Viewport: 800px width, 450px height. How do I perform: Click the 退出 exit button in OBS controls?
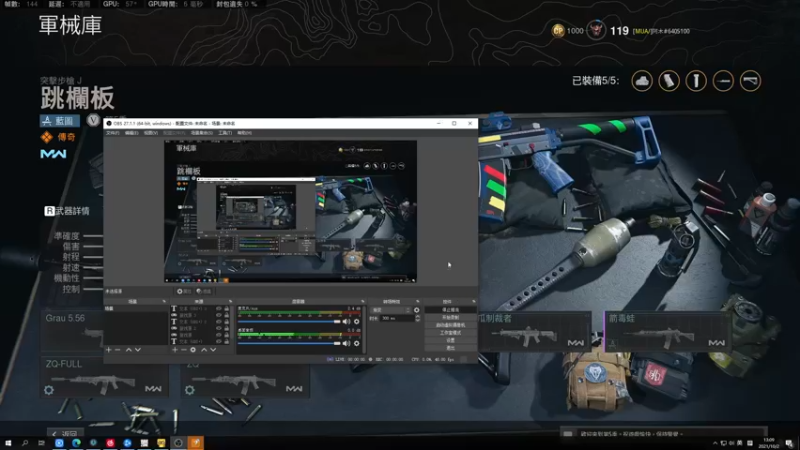click(x=450, y=348)
